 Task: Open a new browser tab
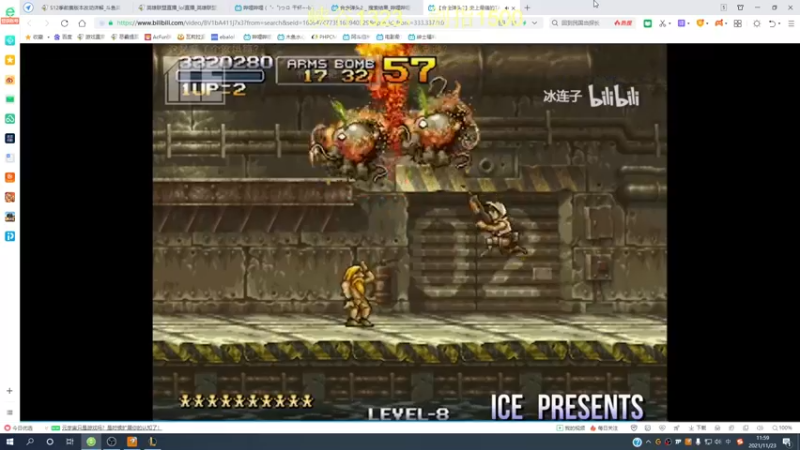pos(528,8)
